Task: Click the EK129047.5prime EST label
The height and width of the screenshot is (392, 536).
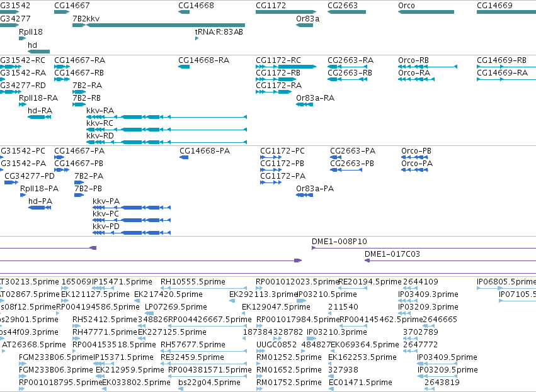Action: (x=276, y=307)
